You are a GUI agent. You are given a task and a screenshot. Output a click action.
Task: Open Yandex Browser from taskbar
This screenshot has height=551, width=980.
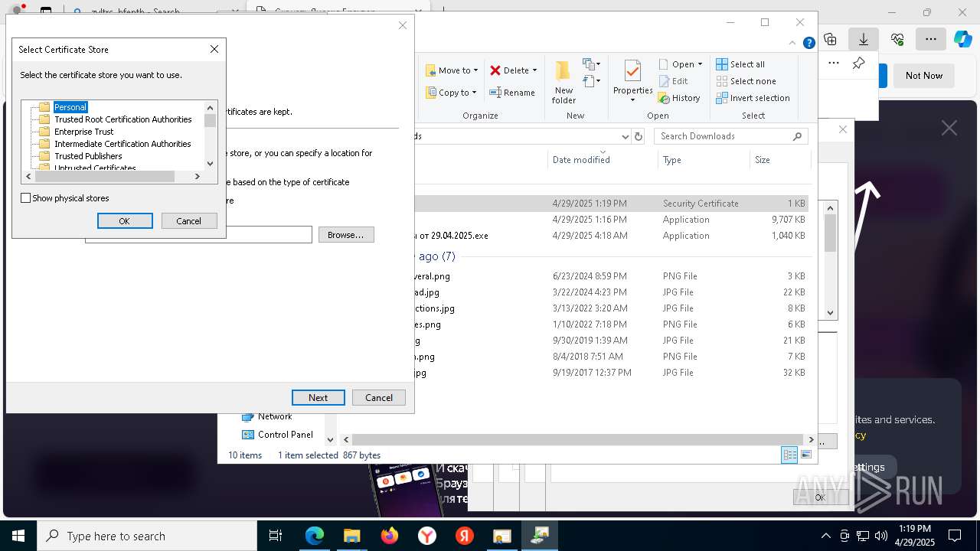[x=426, y=536]
